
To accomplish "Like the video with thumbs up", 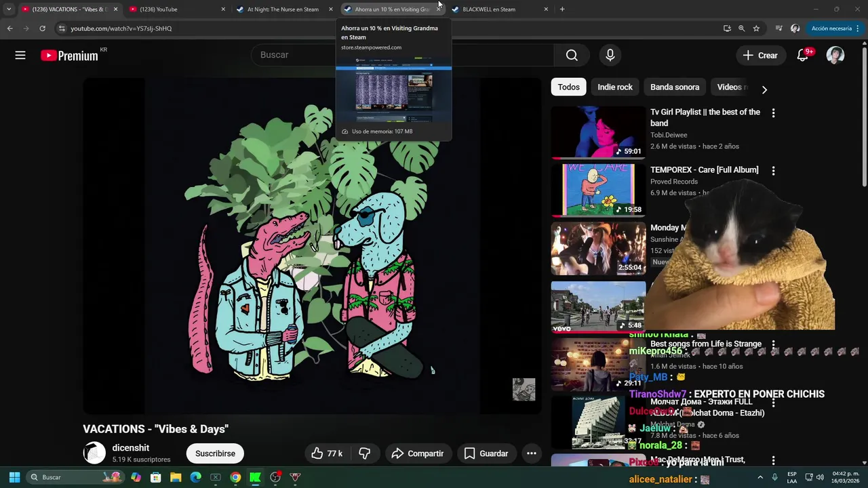I will tap(328, 453).
